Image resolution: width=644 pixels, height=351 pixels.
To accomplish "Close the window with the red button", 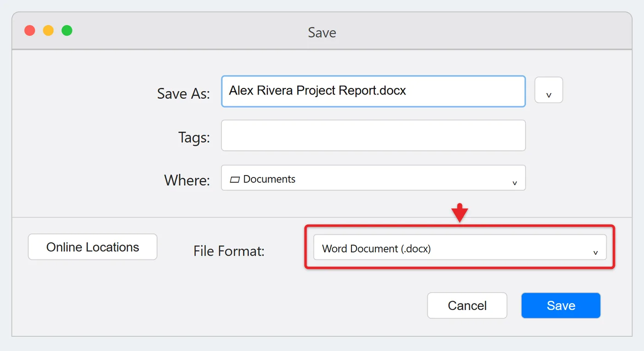I will 30,31.
